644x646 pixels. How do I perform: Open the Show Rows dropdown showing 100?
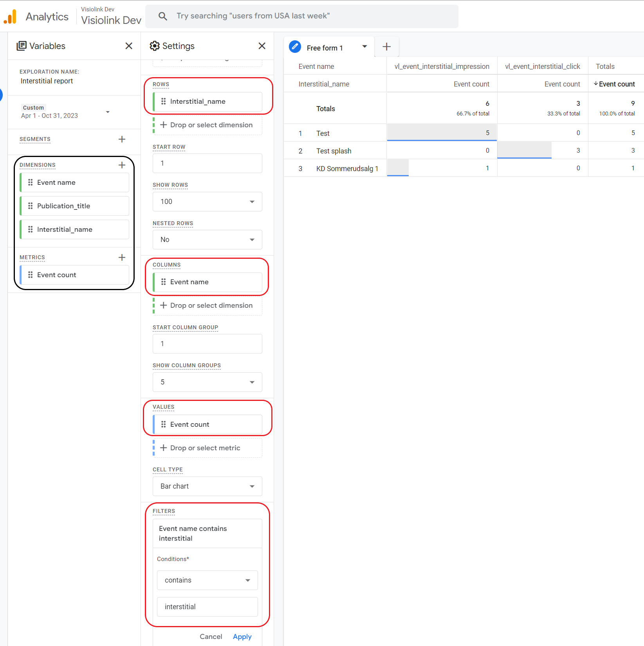207,202
